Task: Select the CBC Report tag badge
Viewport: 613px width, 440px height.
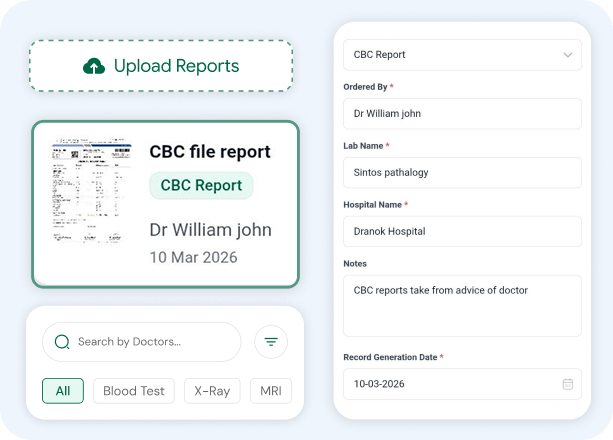Action: (x=201, y=185)
